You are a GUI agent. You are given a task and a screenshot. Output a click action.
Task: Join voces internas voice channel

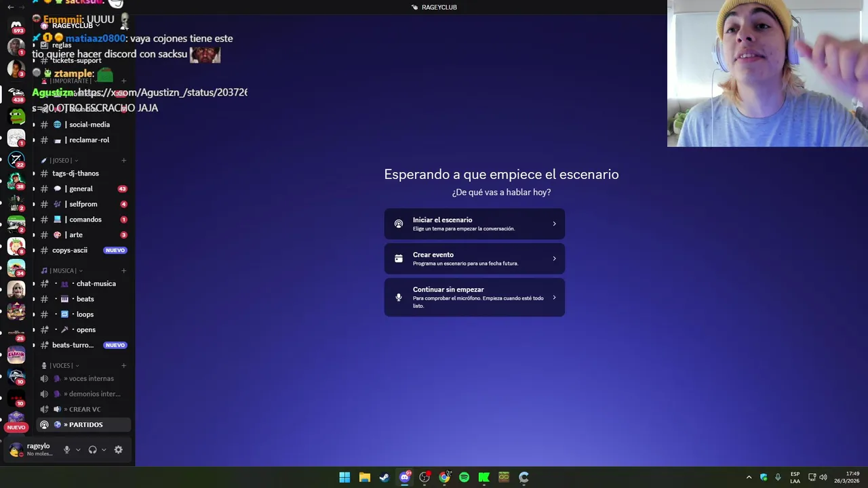83,379
